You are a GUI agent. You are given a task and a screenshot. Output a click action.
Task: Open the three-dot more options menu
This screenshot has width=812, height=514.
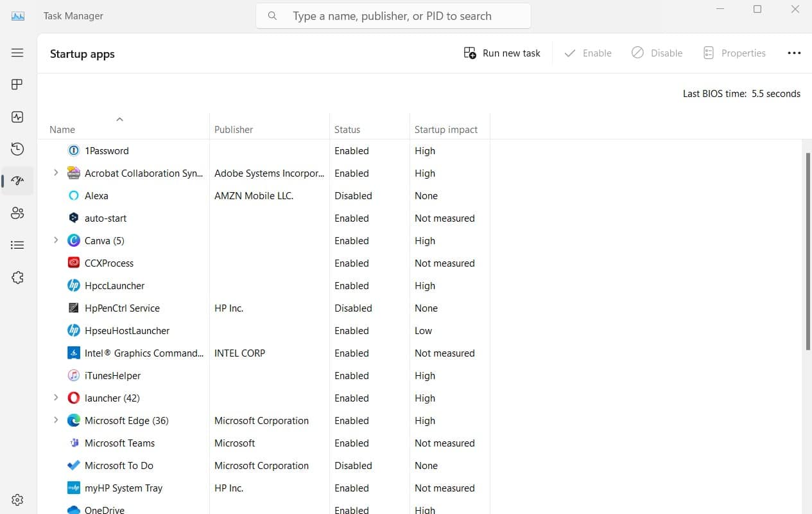(x=794, y=53)
